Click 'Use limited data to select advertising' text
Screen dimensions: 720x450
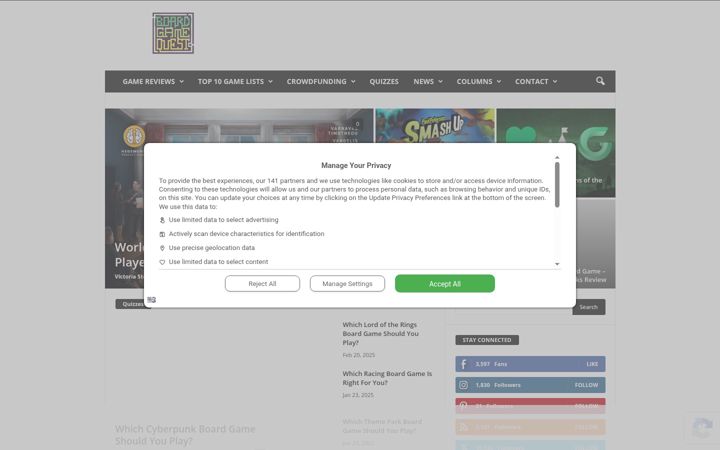223,220
